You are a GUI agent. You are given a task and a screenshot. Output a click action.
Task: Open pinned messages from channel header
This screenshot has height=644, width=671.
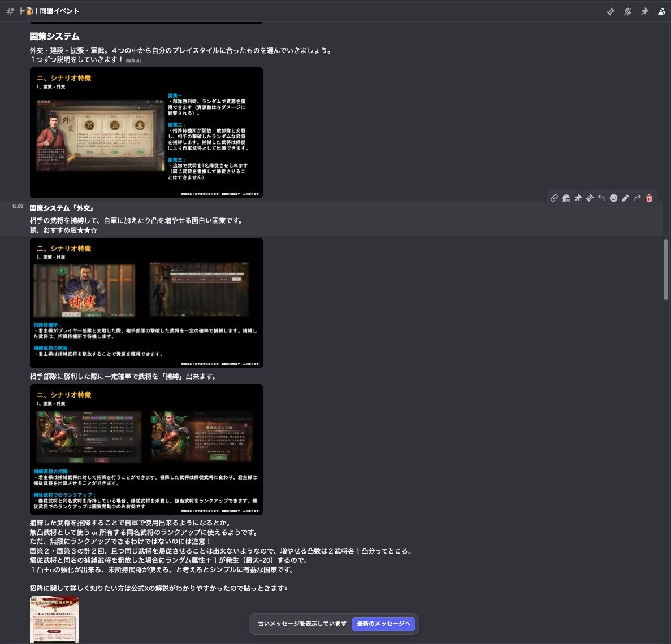click(644, 11)
